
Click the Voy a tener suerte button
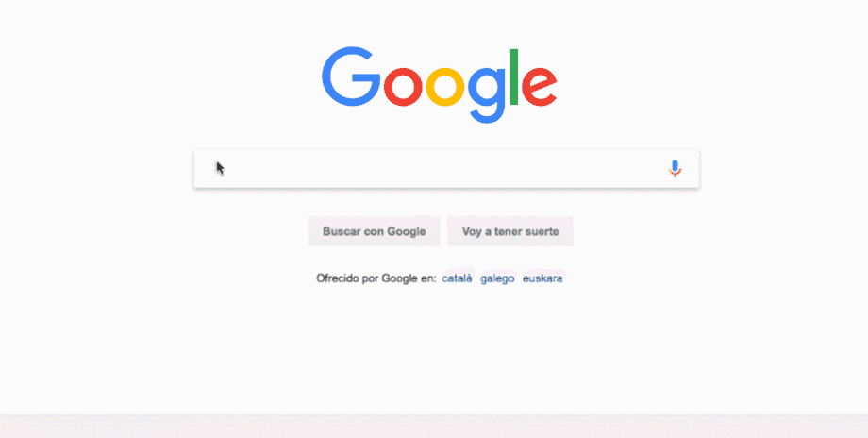pos(510,231)
